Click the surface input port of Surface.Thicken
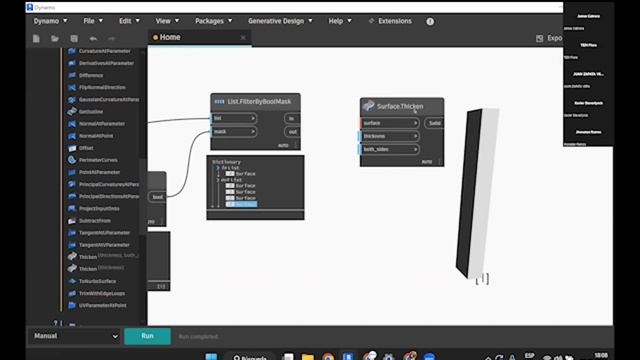 coord(390,123)
